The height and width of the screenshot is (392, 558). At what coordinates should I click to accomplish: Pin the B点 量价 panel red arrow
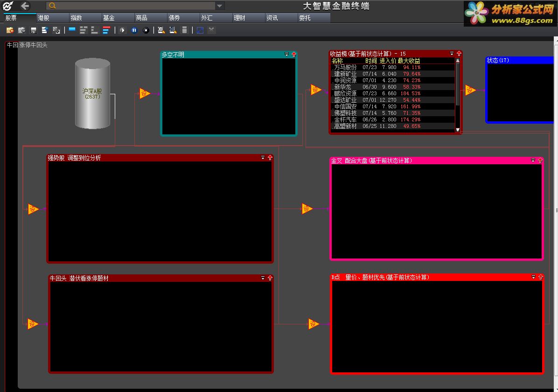(540, 277)
